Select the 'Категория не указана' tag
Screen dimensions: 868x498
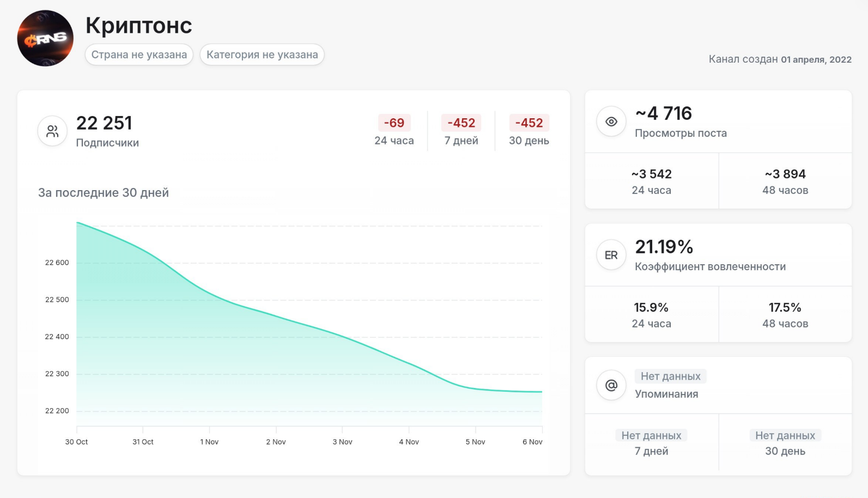point(262,54)
